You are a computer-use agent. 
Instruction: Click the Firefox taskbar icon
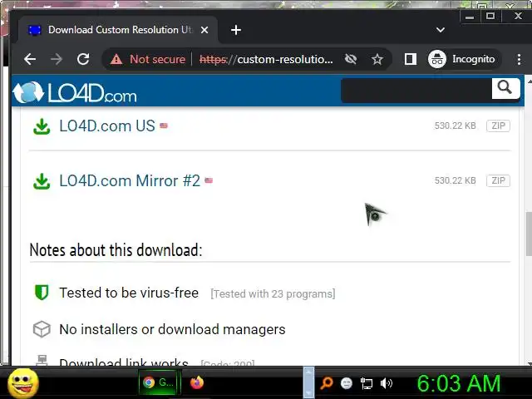click(197, 382)
